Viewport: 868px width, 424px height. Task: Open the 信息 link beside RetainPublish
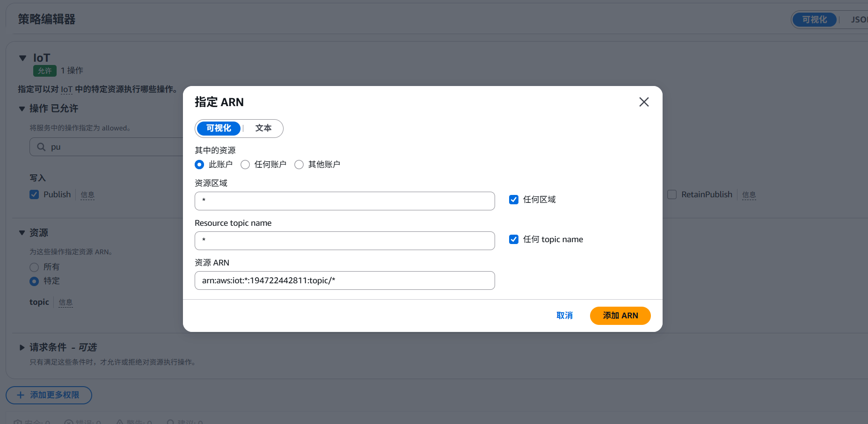(x=749, y=195)
